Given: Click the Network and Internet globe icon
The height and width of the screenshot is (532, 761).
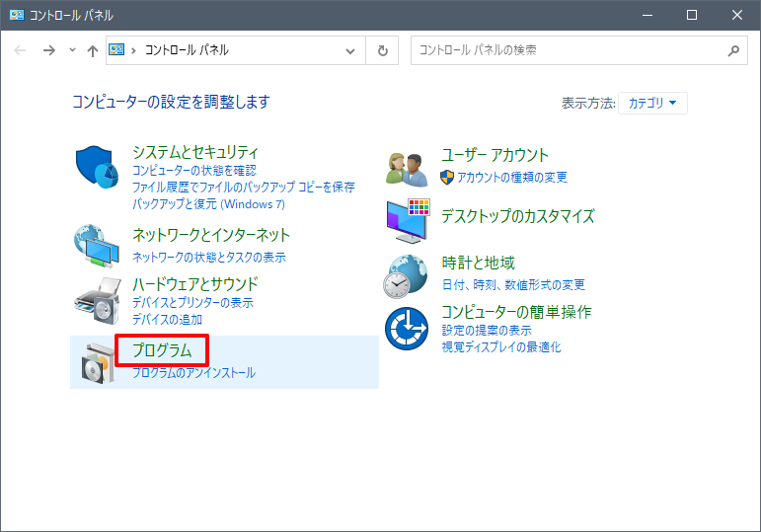Looking at the screenshot, I should pyautogui.click(x=97, y=246).
